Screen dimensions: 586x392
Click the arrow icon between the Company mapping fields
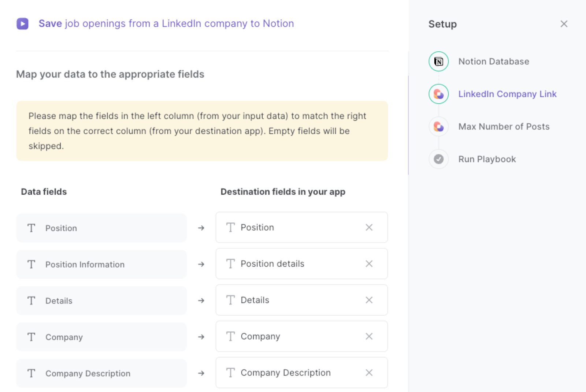201,337
